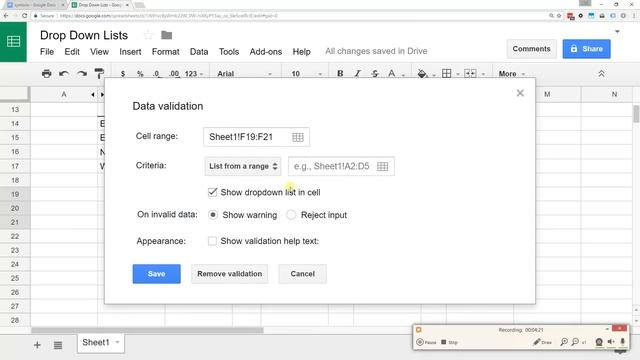This screenshot has height=360, width=640.
Task: Reload the page in browser
Action: (24, 16)
